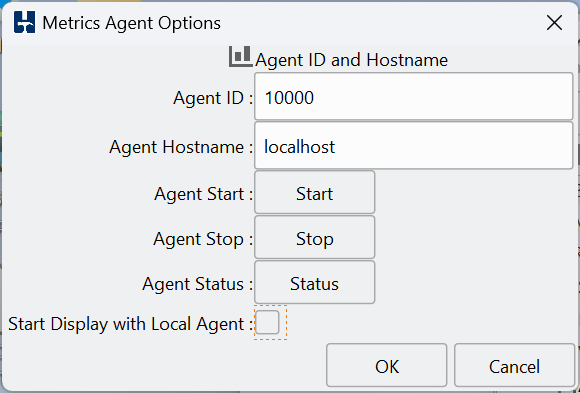Focus the Agent ID input field
The height and width of the screenshot is (393, 580).
[414, 96]
